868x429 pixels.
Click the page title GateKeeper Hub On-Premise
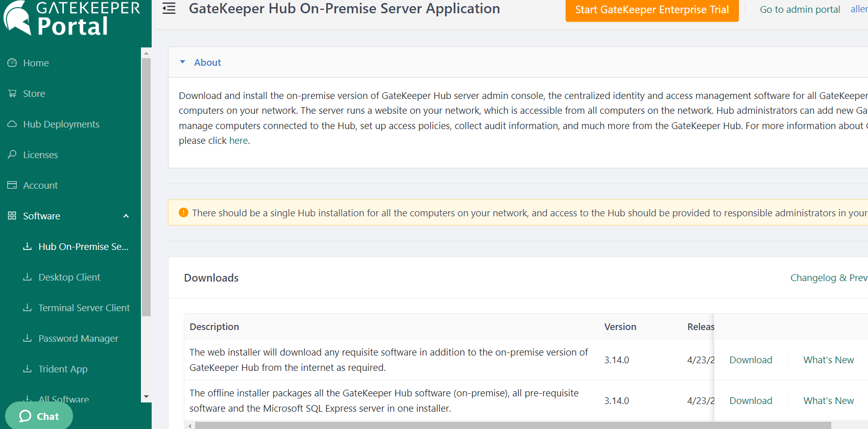pyautogui.click(x=344, y=9)
